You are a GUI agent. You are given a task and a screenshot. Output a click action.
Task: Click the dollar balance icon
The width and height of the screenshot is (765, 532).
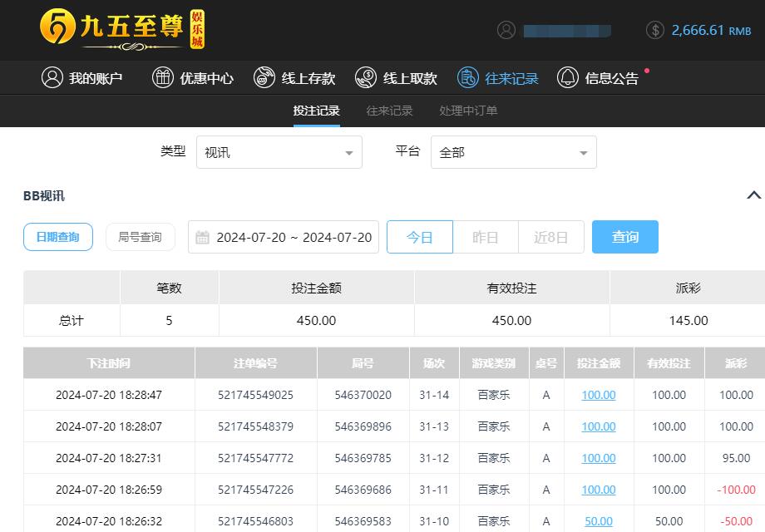[x=654, y=30]
